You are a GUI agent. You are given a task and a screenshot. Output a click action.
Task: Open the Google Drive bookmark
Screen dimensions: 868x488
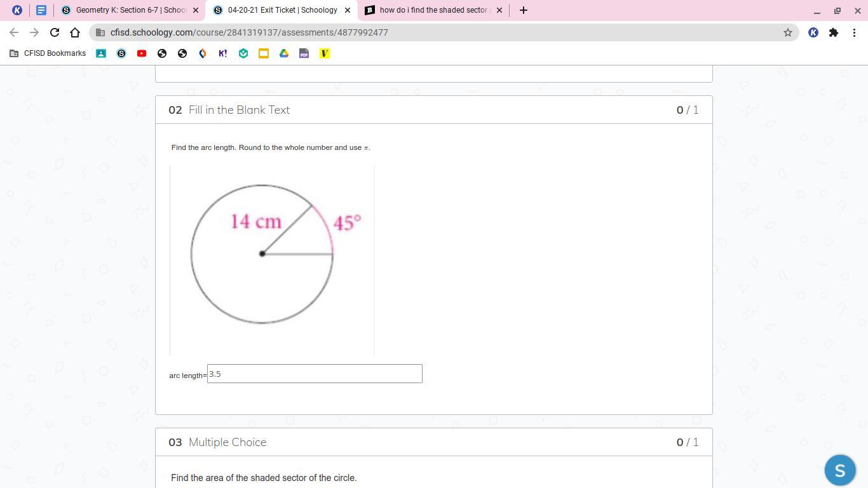tap(284, 53)
